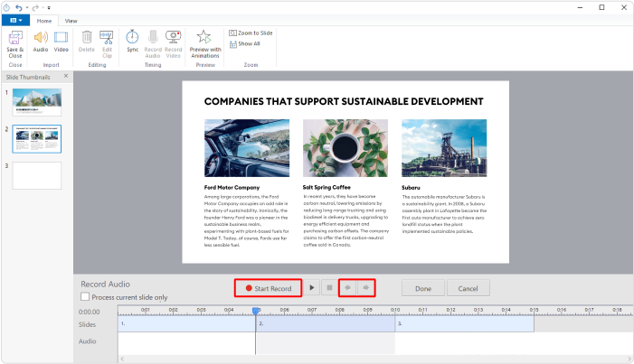Go to next slide with right arrow

tap(366, 287)
